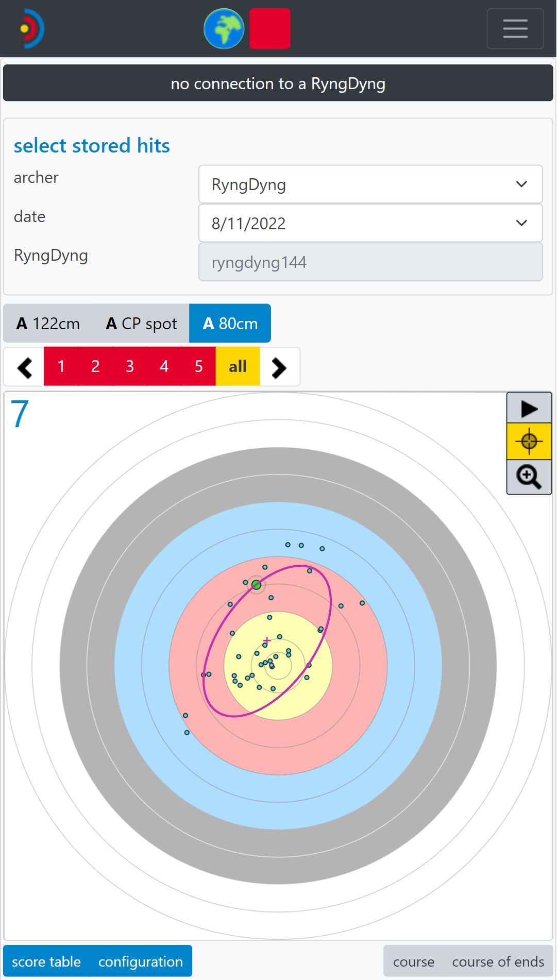The image size is (558, 980).
Task: Show all ends with the all button
Action: [238, 367]
